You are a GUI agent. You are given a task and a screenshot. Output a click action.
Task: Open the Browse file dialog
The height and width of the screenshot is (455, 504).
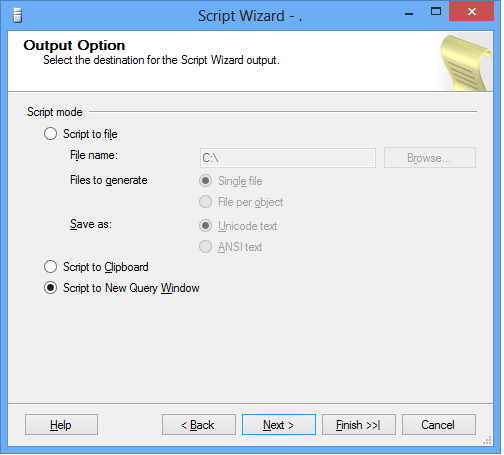[430, 158]
